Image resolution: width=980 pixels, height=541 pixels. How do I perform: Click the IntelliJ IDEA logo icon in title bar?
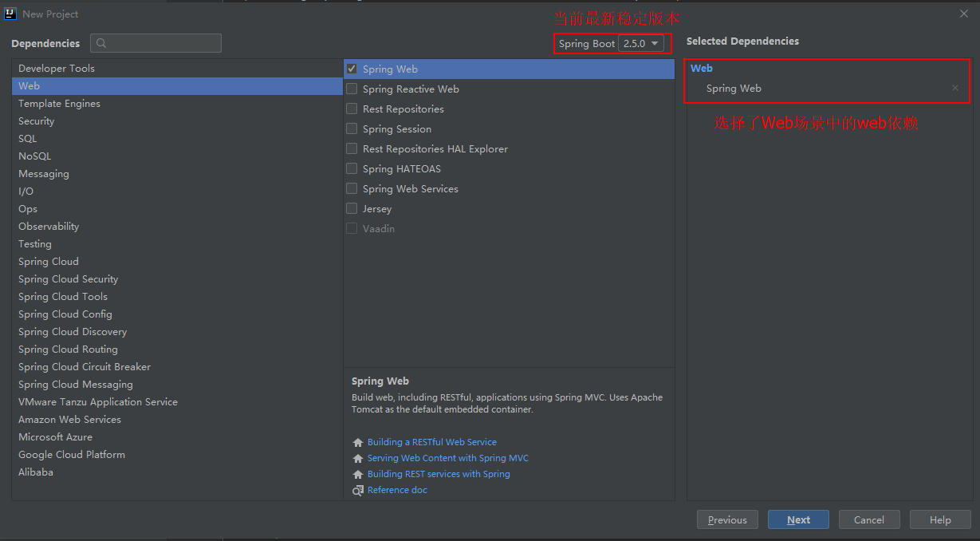pos(10,14)
